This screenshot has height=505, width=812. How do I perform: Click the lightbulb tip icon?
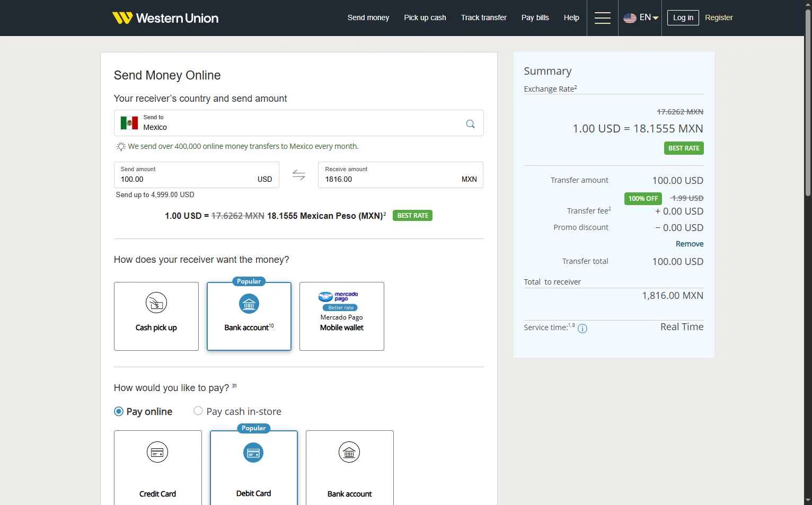pos(121,146)
